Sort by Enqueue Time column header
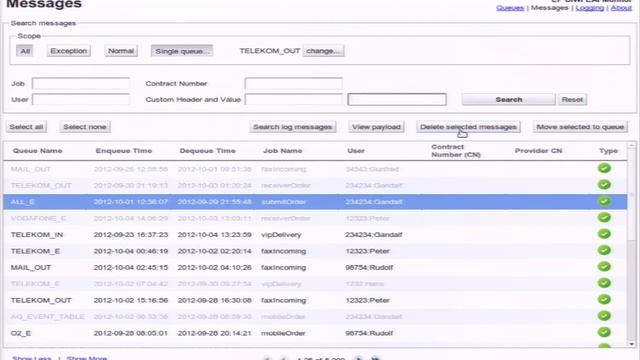 pos(124,151)
